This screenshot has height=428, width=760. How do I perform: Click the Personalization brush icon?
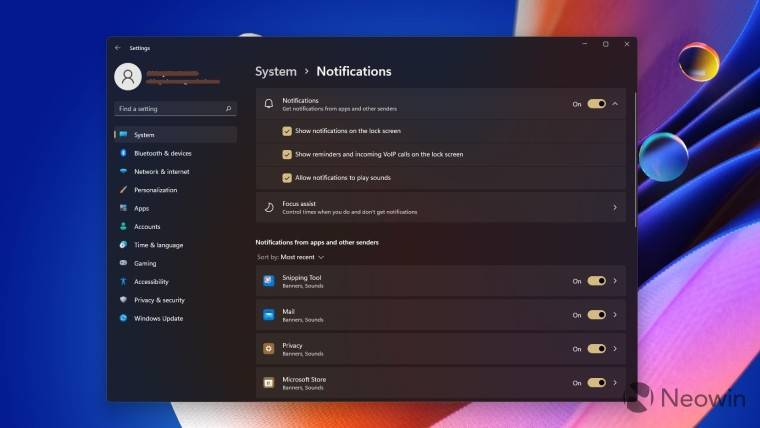tap(124, 190)
